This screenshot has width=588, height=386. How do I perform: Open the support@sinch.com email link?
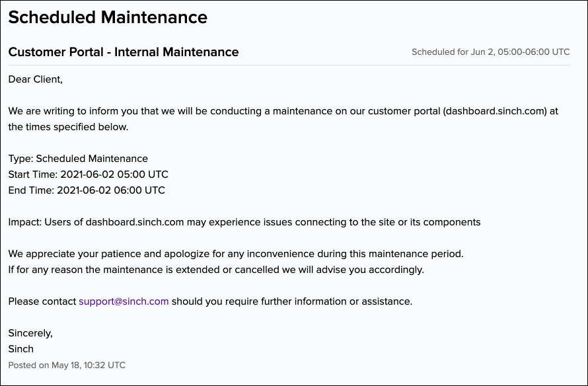[x=124, y=301]
